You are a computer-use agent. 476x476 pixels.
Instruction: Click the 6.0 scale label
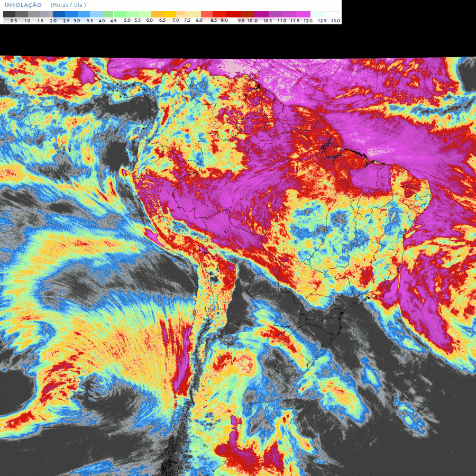[x=149, y=20]
